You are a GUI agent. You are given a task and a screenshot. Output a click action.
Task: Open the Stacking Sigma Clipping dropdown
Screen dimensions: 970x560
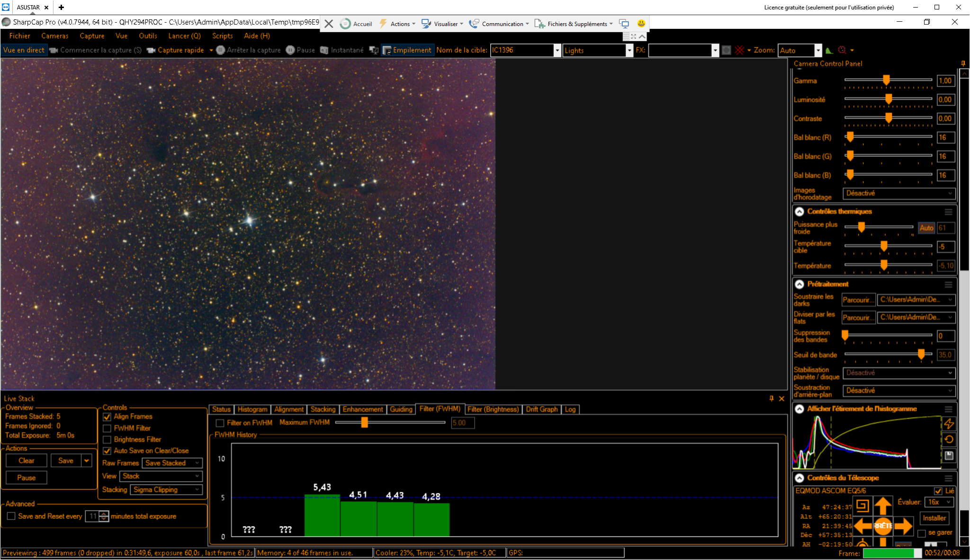pos(167,490)
